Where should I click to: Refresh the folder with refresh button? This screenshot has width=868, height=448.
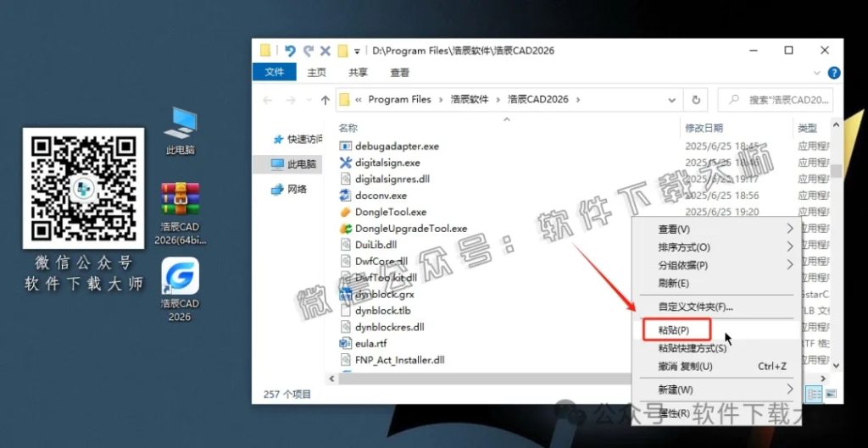click(x=695, y=100)
